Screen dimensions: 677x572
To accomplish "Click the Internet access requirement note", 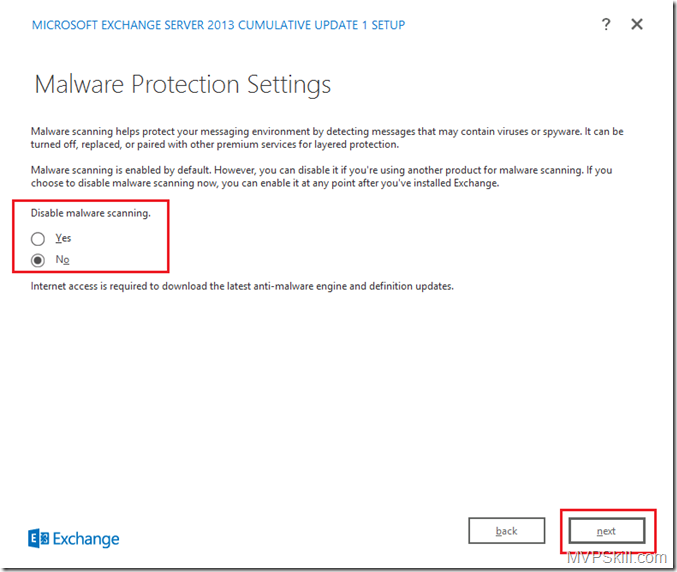I will click(x=242, y=286).
